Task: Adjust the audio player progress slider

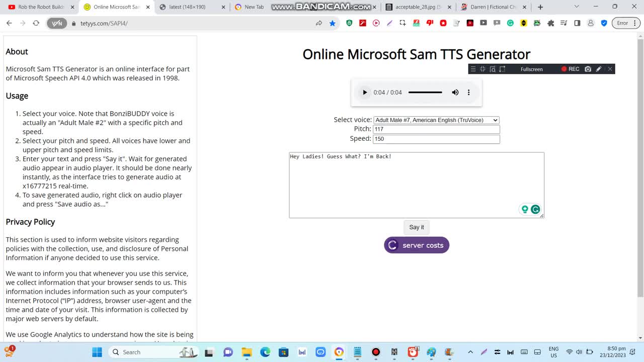Action: (425, 93)
